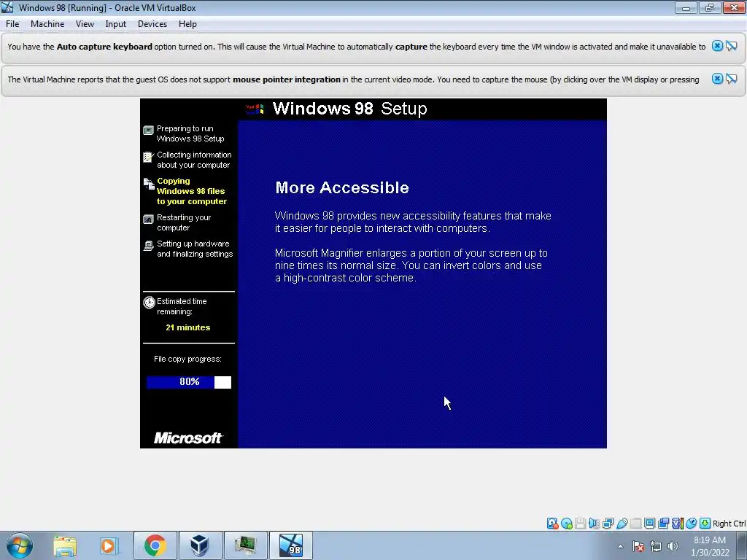The height and width of the screenshot is (560, 747).
Task: Click the 'Restarting your computer' step
Action: pyautogui.click(x=183, y=222)
